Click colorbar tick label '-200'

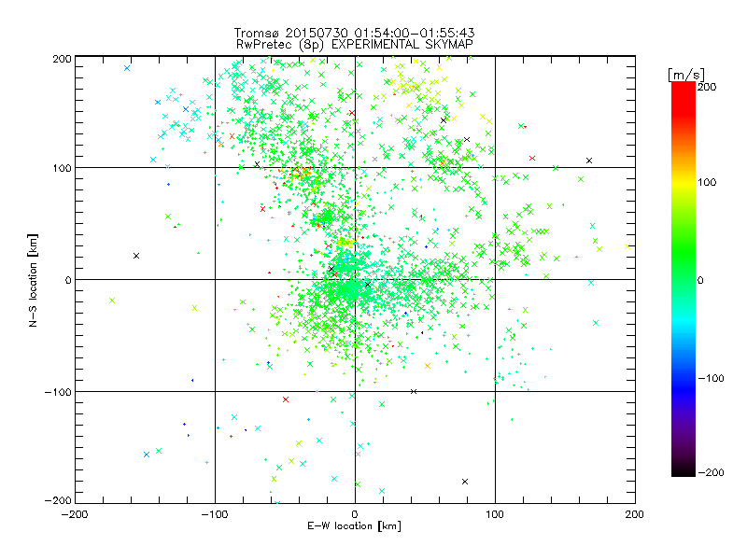click(x=712, y=472)
